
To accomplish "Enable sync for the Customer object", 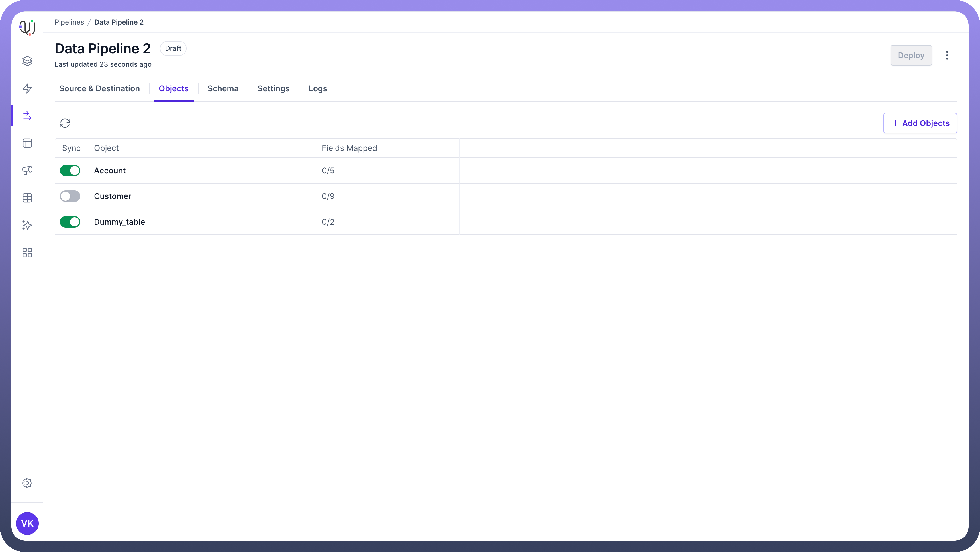I will click(70, 196).
